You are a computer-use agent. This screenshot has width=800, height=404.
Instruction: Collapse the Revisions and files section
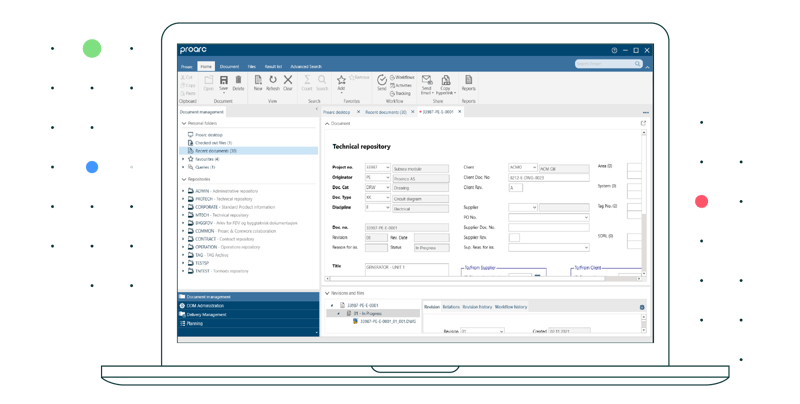(327, 293)
